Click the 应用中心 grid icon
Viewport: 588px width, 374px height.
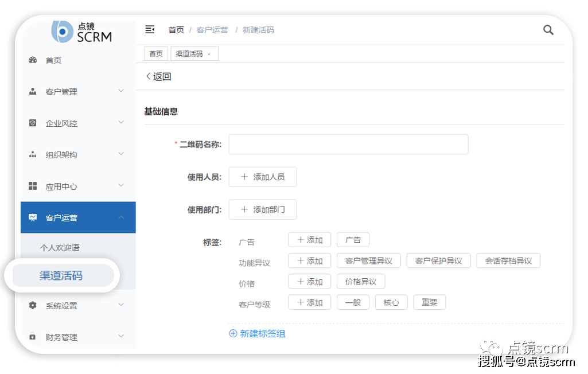33,186
